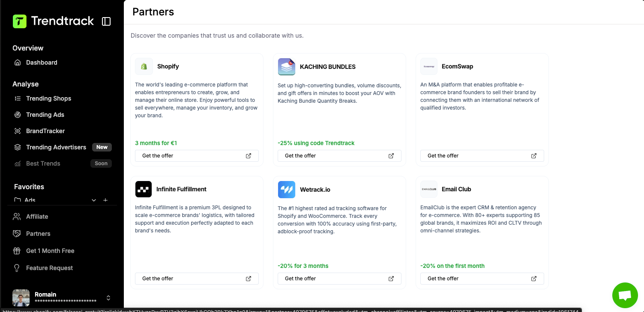Open the BrandTracker section
The height and width of the screenshot is (312, 644).
coord(45,131)
